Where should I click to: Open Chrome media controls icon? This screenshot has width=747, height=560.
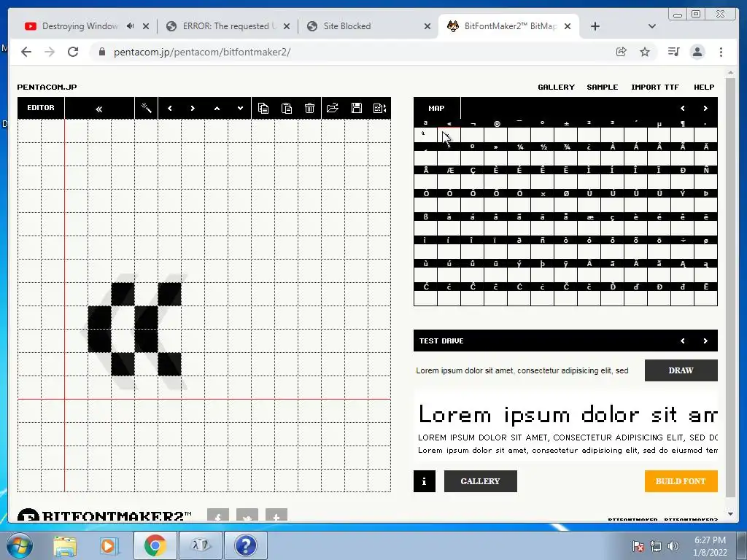click(673, 52)
